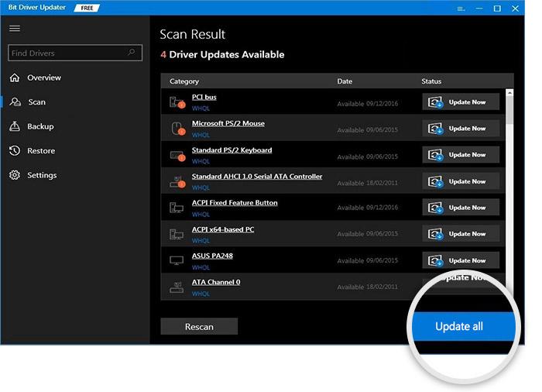The width and height of the screenshot is (542, 392).
Task: Click the ATA Channel 0 device icon
Action: coord(176,287)
